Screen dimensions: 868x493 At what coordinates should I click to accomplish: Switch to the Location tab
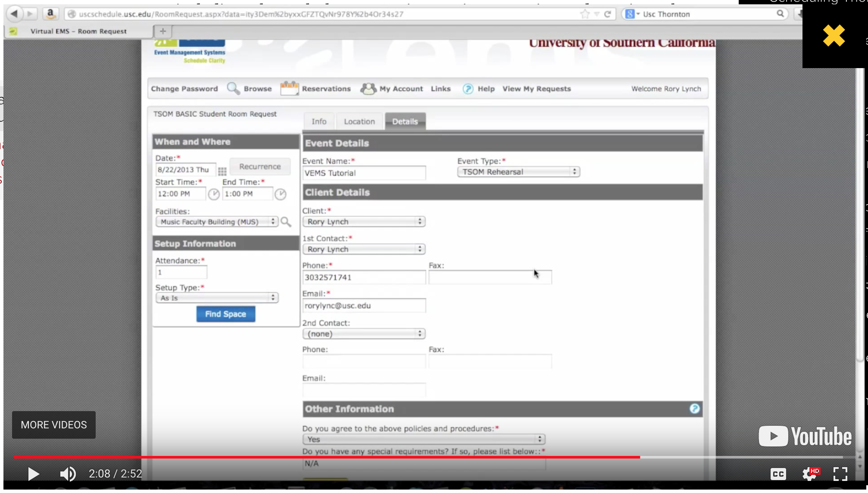(x=359, y=122)
